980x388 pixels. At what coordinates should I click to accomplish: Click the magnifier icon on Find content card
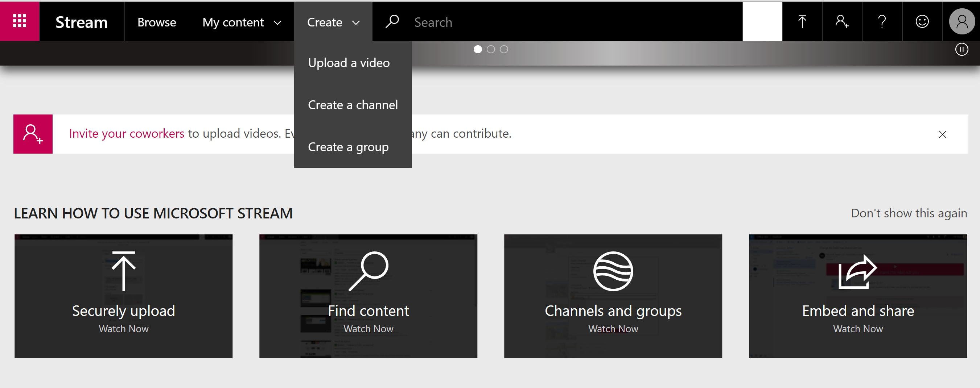[x=368, y=271]
